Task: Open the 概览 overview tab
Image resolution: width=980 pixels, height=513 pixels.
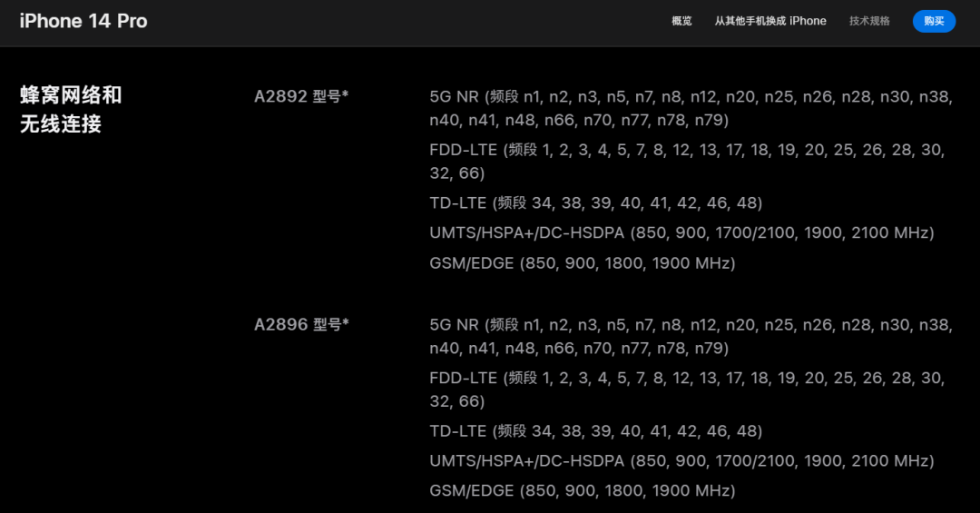Action: click(681, 21)
